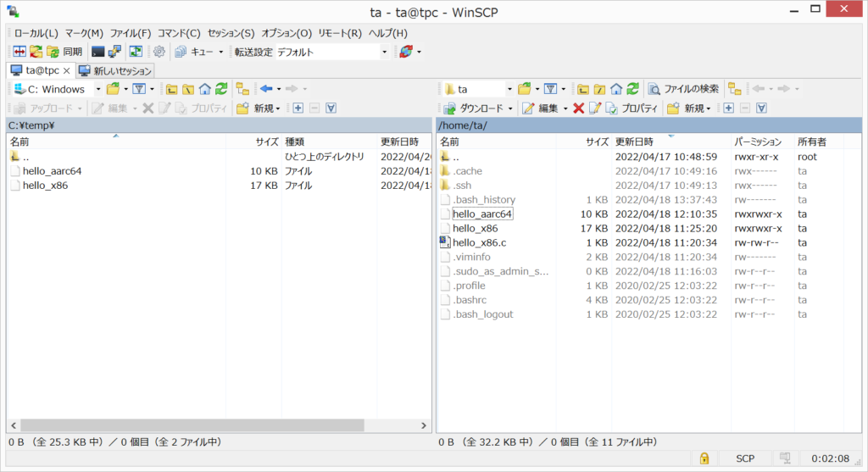Click the local back arrow

(266, 89)
